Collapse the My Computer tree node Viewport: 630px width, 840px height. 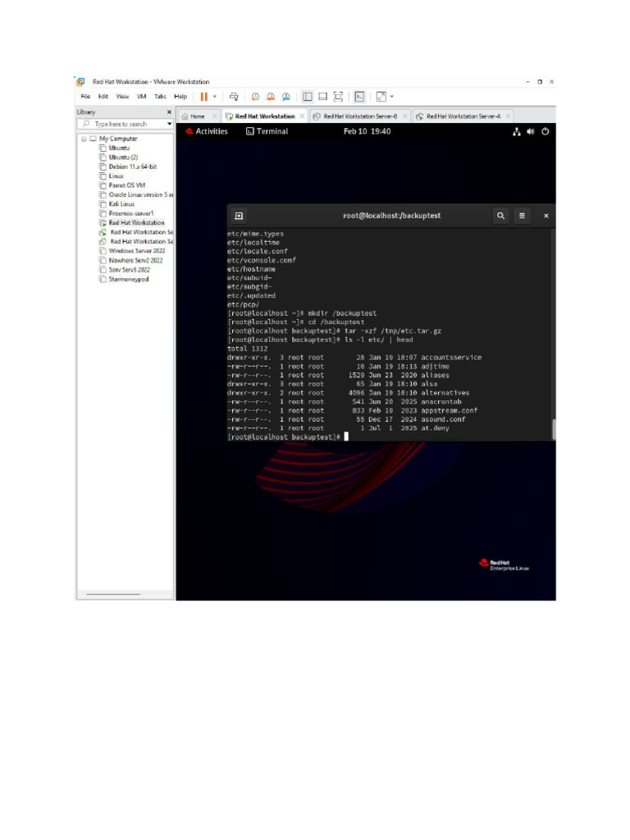click(x=84, y=139)
